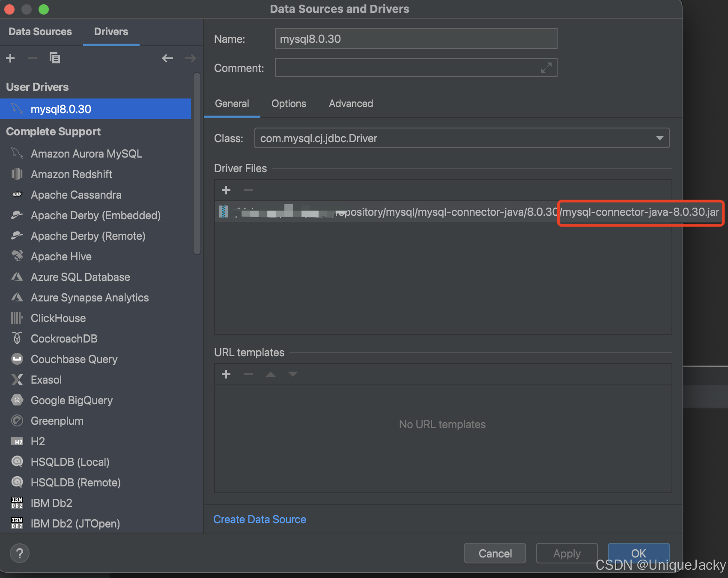Open the Options tab

[x=289, y=104]
